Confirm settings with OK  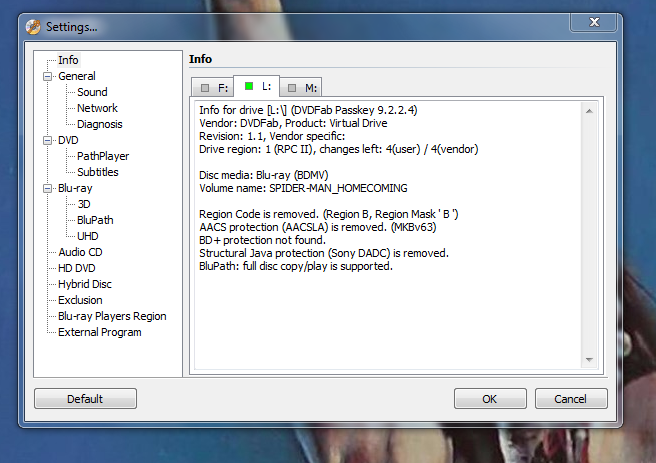490,399
